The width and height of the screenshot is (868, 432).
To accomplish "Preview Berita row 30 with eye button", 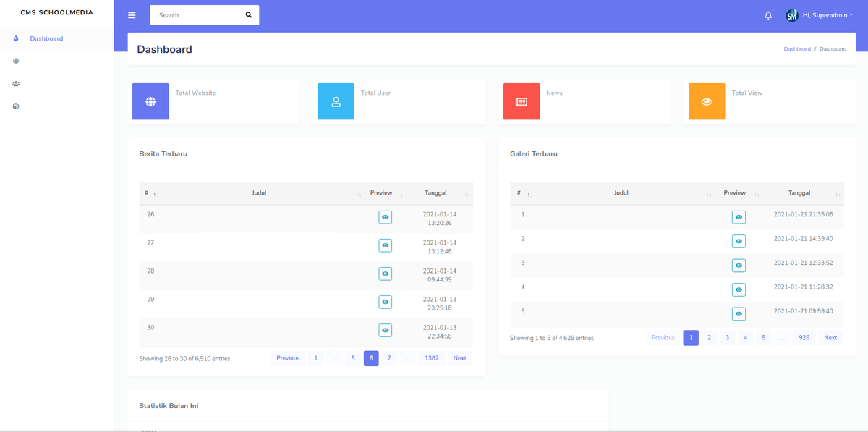I will click(386, 330).
